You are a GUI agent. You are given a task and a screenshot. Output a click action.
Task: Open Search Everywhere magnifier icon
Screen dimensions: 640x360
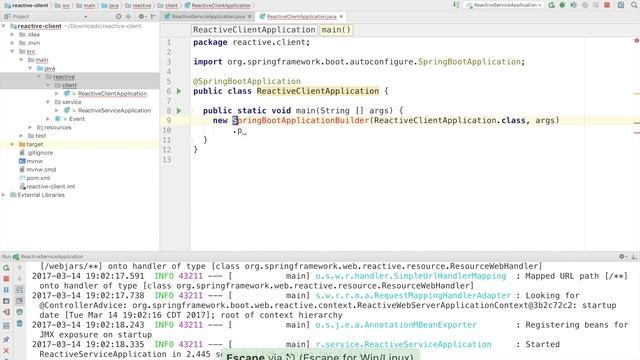point(634,5)
